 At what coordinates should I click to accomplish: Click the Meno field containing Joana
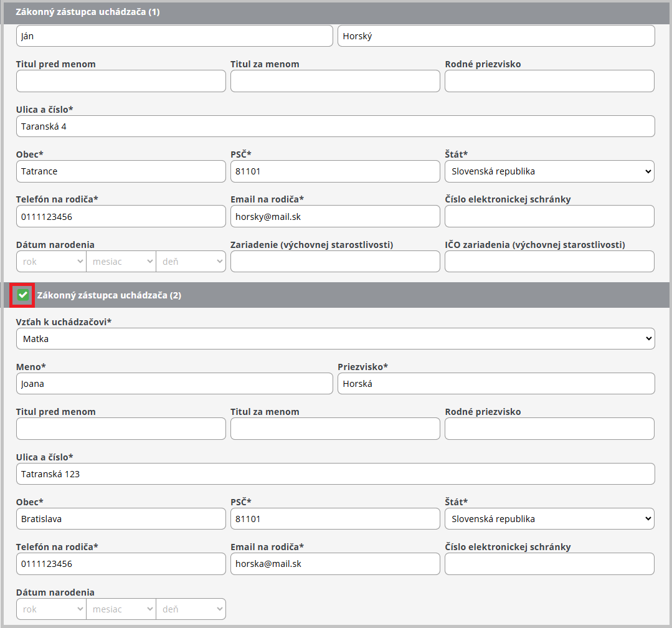tap(174, 384)
